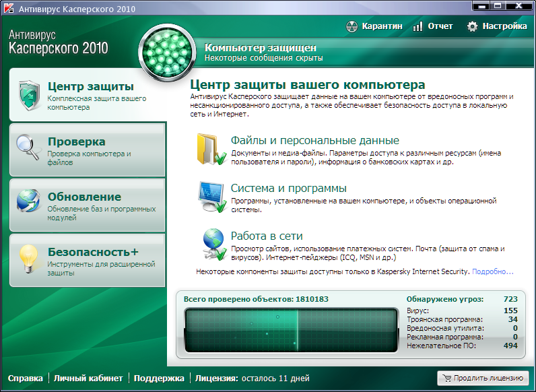Viewport: 536px width, 392px height.
Task: Click the Нежелательное ПО: 494 row
Action: pyautogui.click(x=462, y=346)
